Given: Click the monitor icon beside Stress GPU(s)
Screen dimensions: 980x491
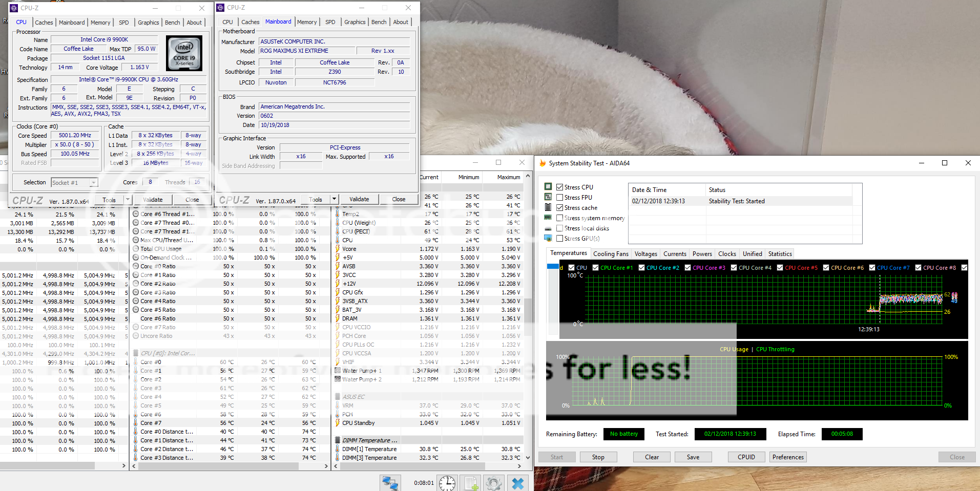Looking at the screenshot, I should coord(548,239).
